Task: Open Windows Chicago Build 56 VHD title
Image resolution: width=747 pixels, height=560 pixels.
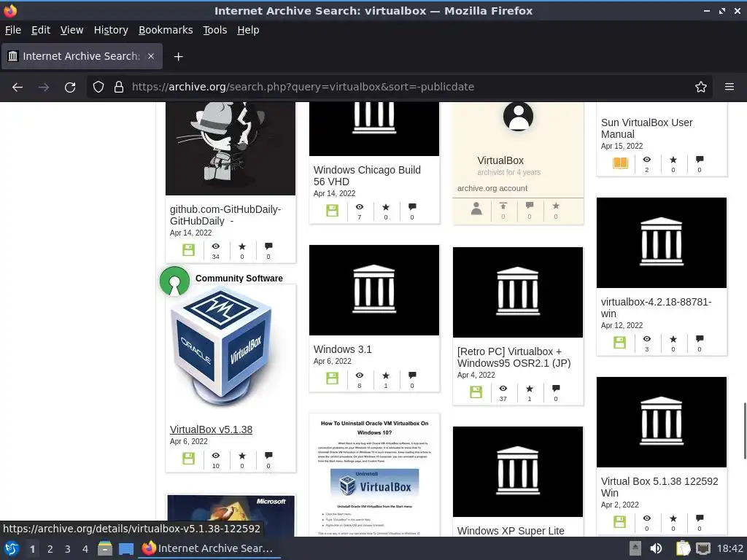Action: click(x=367, y=176)
